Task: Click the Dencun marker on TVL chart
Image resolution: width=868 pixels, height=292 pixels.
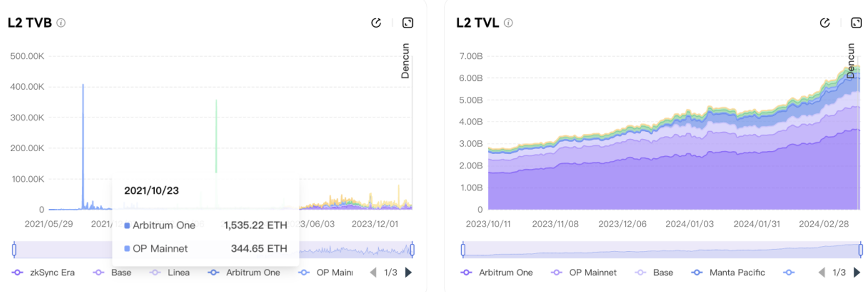Action: pyautogui.click(x=851, y=60)
